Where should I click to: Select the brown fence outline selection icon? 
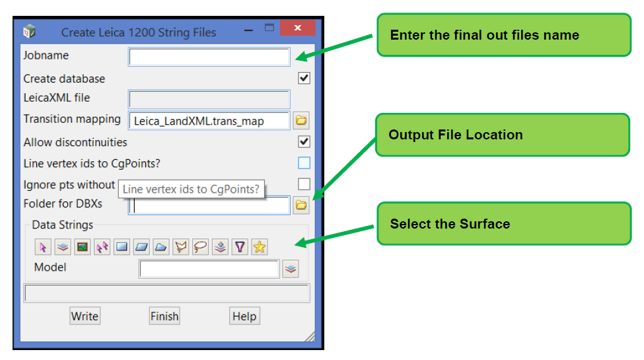pyautogui.click(x=181, y=247)
